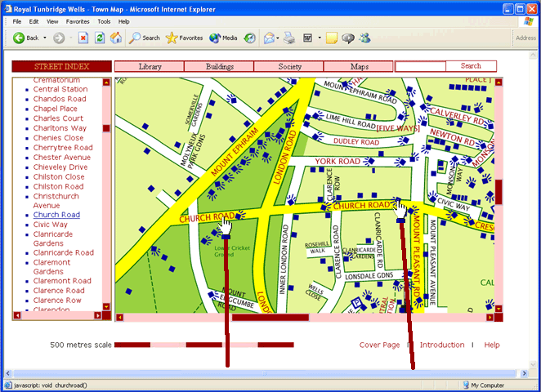Select the Buildings tab
This screenshot has height=392, width=541.
(x=219, y=66)
